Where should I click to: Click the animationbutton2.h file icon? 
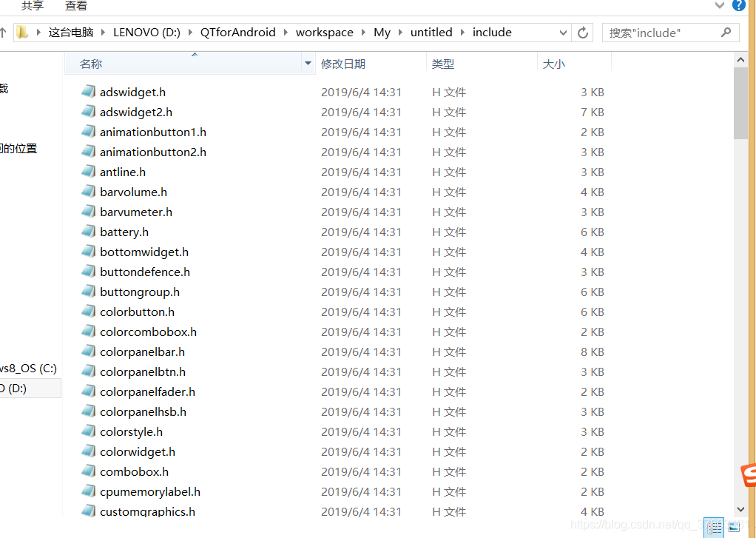[x=88, y=152]
